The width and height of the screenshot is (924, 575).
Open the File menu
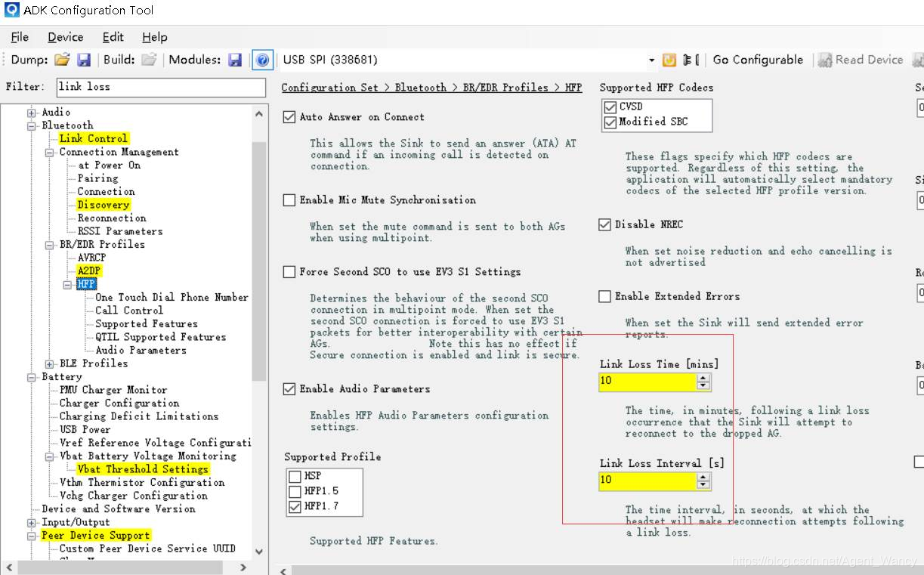[x=20, y=37]
